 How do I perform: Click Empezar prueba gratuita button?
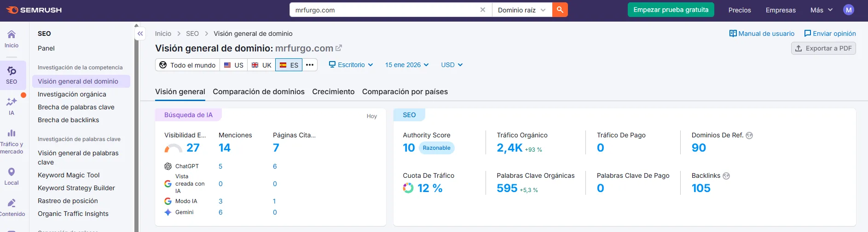671,10
